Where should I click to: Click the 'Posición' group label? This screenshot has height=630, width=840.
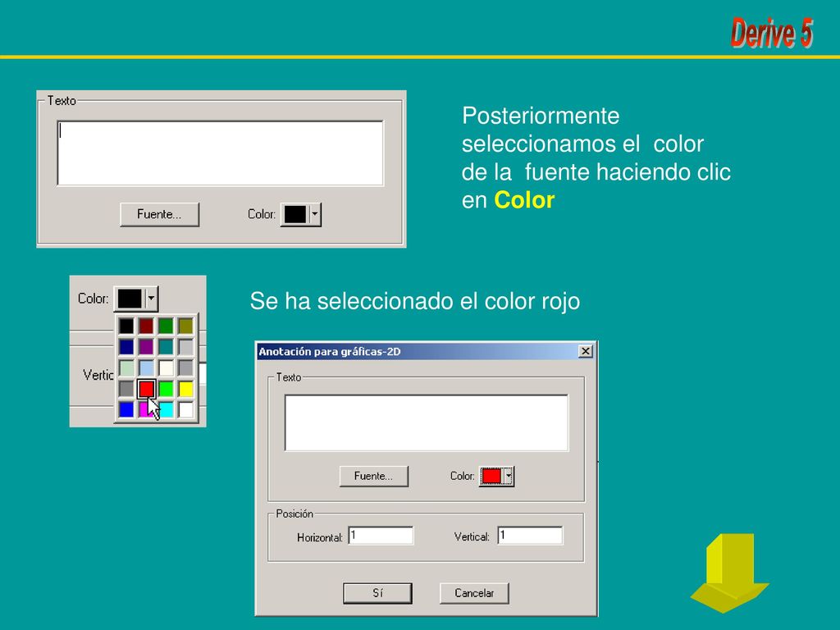coord(294,514)
